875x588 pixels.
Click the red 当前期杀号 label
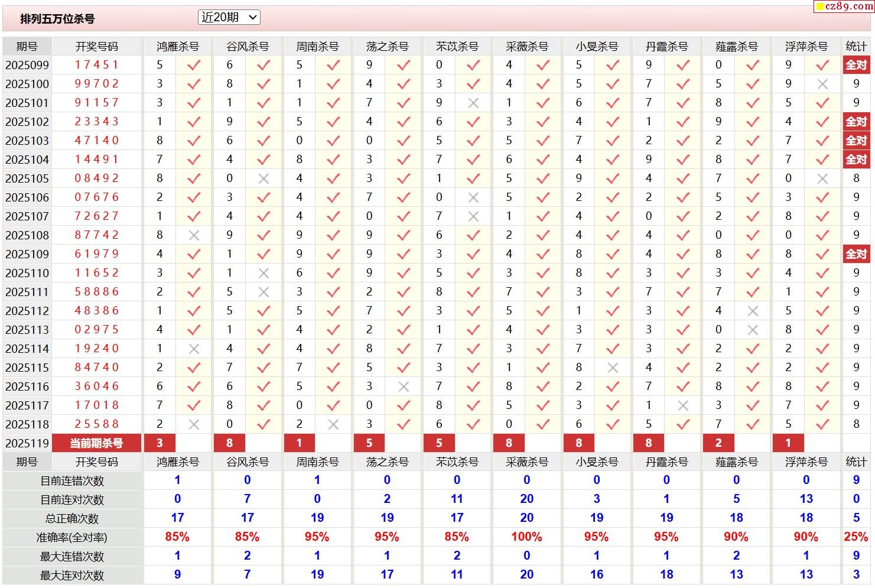coord(96,443)
